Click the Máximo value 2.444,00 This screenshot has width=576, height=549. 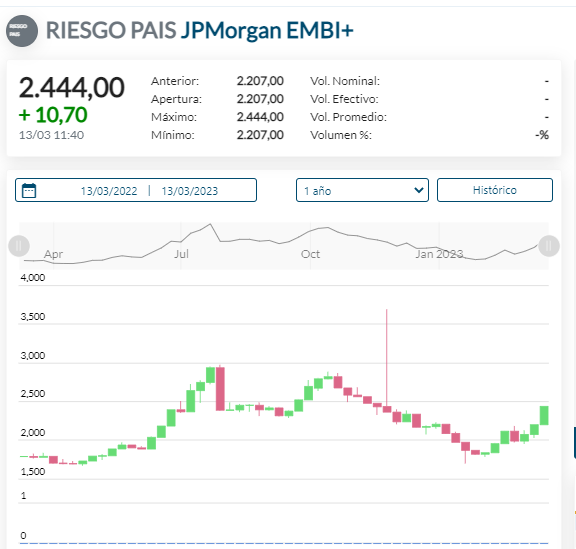coord(260,117)
